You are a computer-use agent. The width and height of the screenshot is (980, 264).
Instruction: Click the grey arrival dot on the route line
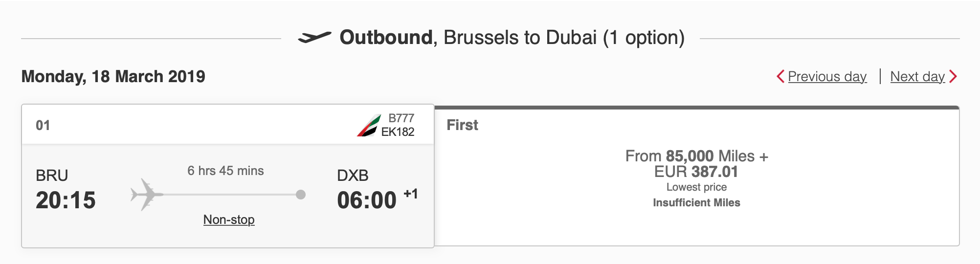tap(301, 195)
